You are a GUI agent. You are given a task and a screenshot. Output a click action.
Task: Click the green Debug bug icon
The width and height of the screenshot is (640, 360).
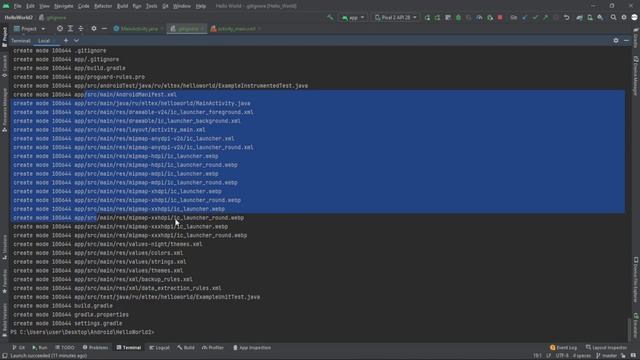[x=458, y=18]
